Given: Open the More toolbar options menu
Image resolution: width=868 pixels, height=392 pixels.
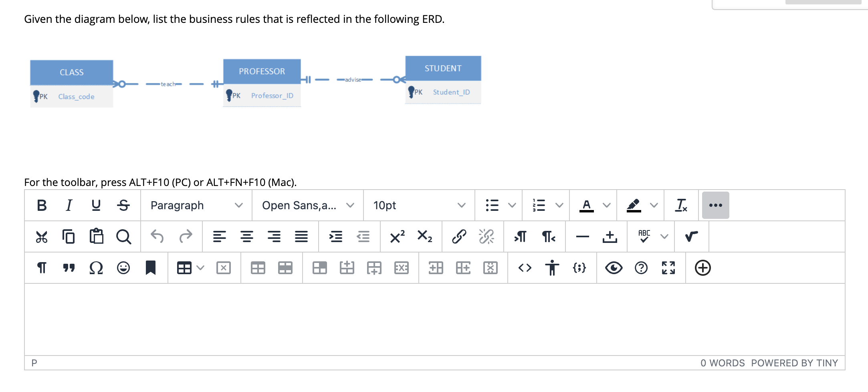Looking at the screenshot, I should pyautogui.click(x=715, y=205).
